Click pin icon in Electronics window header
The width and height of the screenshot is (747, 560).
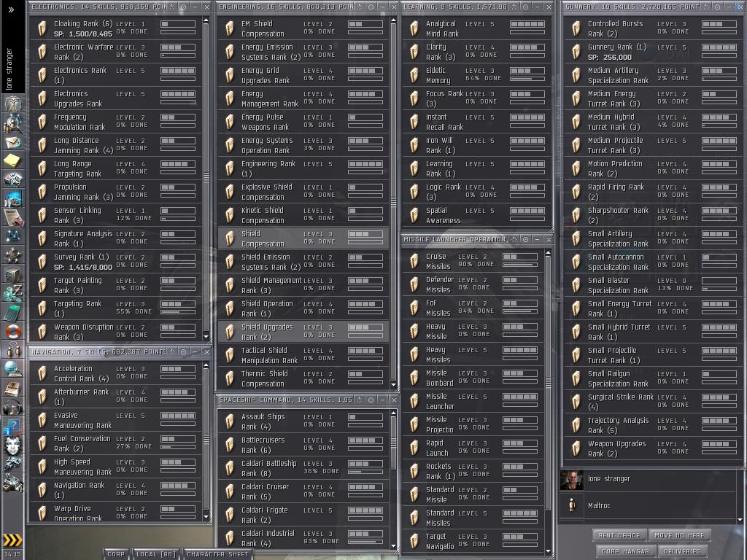tap(172, 7)
